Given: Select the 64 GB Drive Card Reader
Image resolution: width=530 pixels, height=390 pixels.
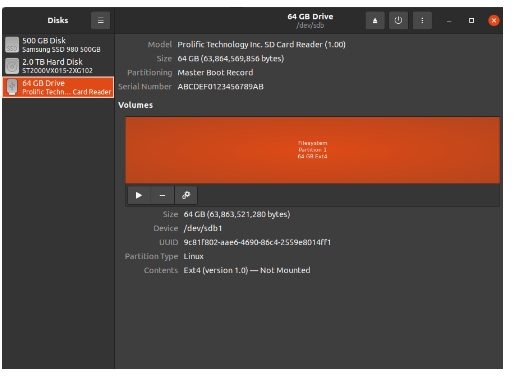Looking at the screenshot, I should (58, 87).
